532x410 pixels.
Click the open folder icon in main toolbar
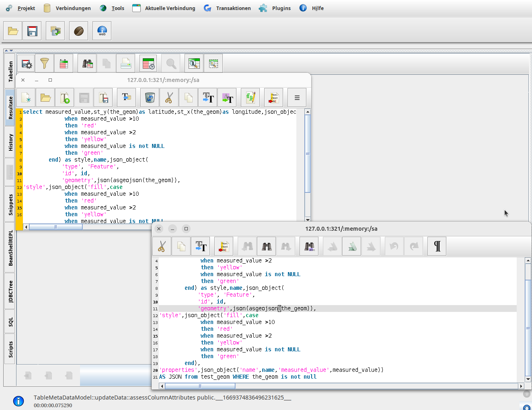[13, 31]
